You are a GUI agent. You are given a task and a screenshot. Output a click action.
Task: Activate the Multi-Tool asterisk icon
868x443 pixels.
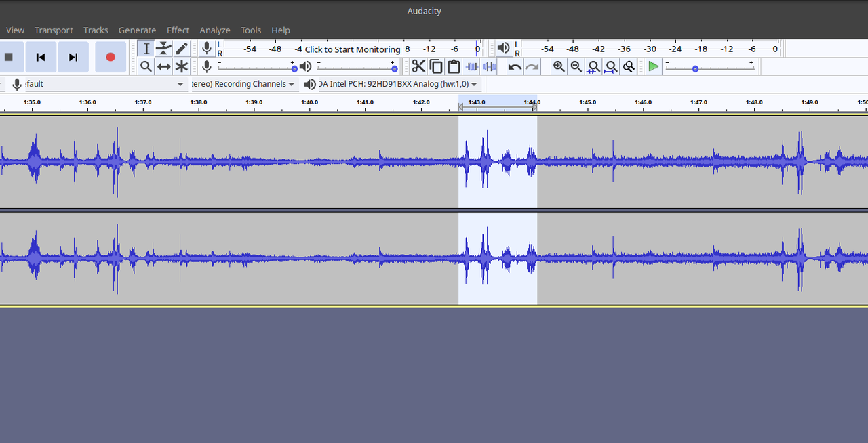click(x=182, y=66)
